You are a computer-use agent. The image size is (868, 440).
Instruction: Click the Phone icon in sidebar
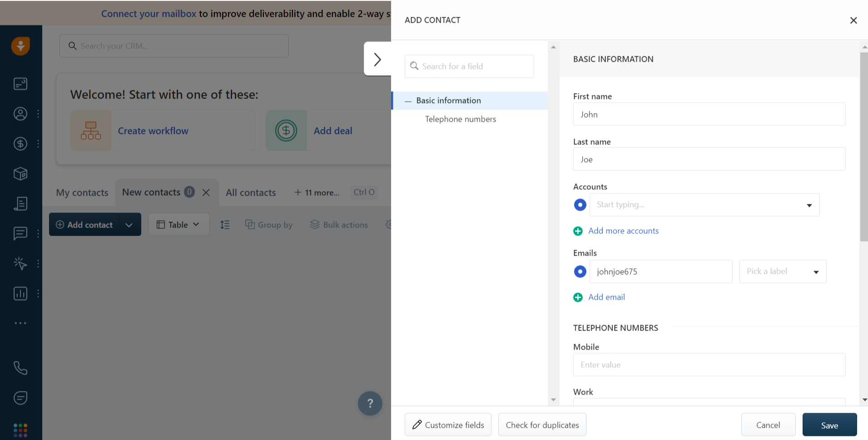click(20, 368)
